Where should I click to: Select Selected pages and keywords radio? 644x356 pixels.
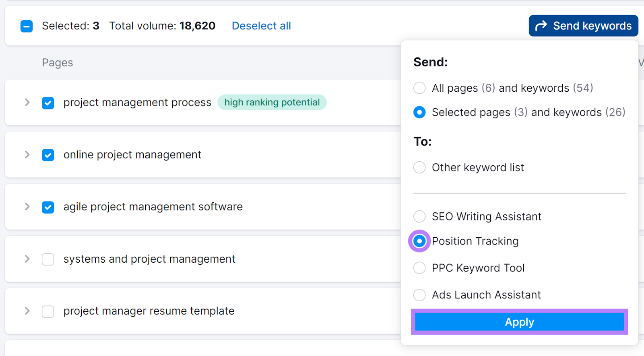(419, 112)
